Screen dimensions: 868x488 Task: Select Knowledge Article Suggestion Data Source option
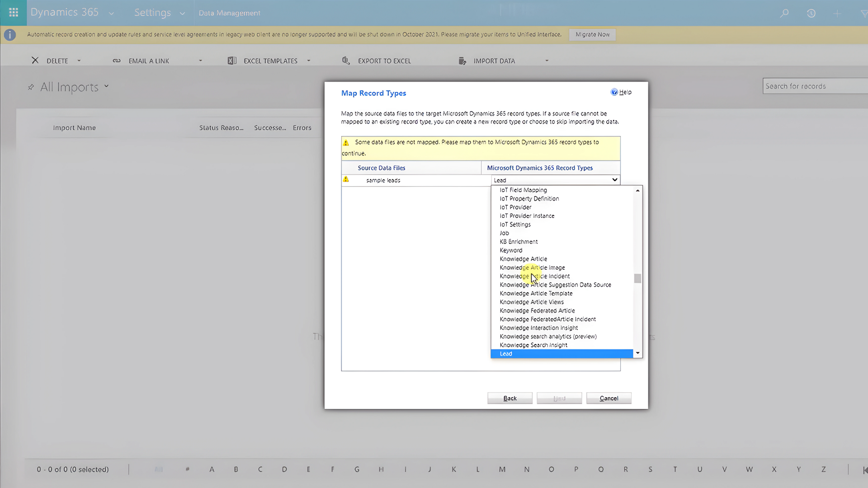[555, 285]
